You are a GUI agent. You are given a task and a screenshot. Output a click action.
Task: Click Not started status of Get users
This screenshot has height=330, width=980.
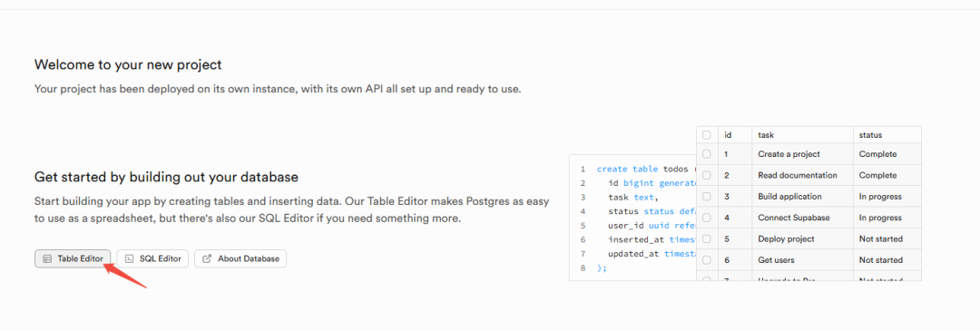[887, 260]
